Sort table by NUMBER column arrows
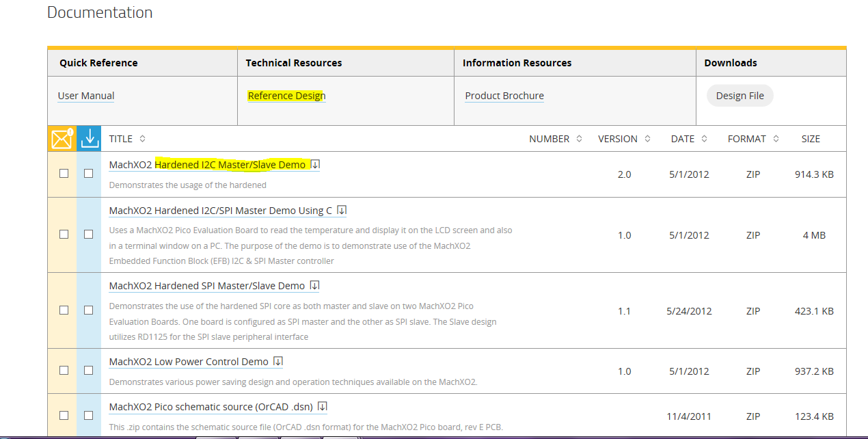Viewport: 868px width, 439px height. [x=579, y=139]
